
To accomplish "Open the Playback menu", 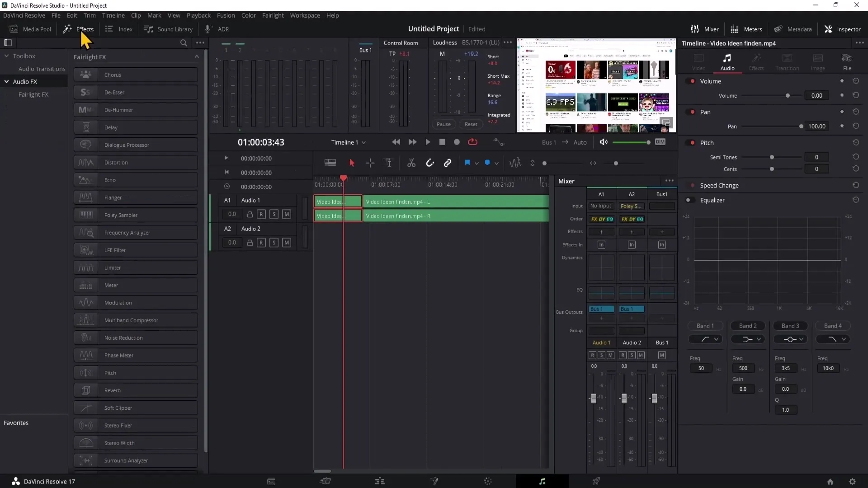I will (198, 15).
